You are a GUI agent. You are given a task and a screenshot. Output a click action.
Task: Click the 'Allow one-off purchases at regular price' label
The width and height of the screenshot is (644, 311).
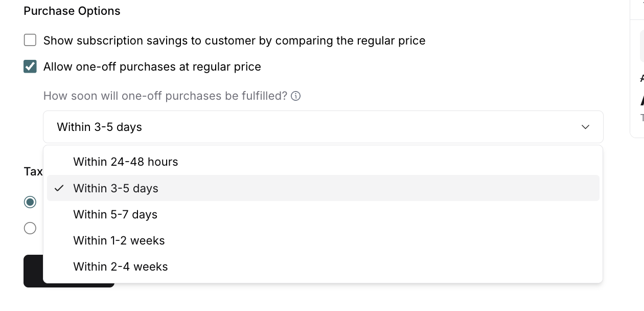point(152,66)
